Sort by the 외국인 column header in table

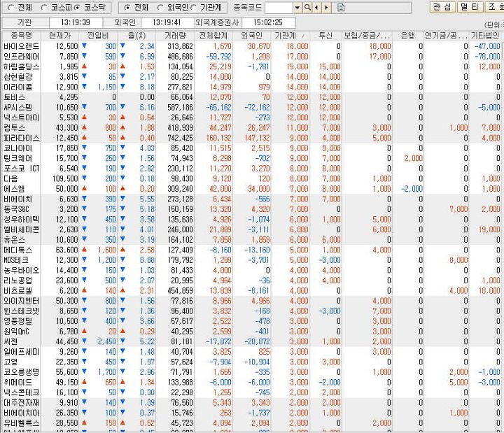252,36
